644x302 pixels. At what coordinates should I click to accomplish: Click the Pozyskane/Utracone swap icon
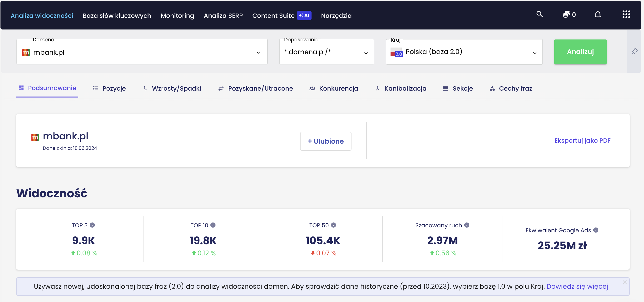tap(221, 88)
